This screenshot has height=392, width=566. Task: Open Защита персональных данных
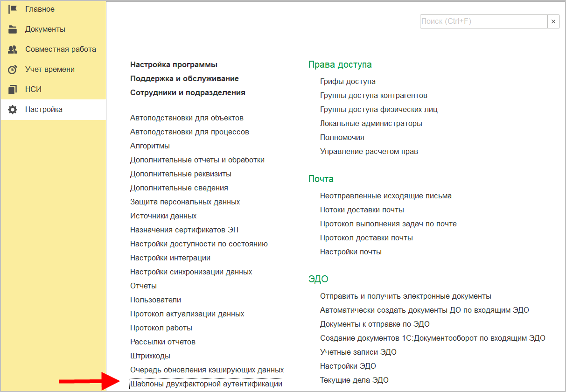tap(185, 202)
